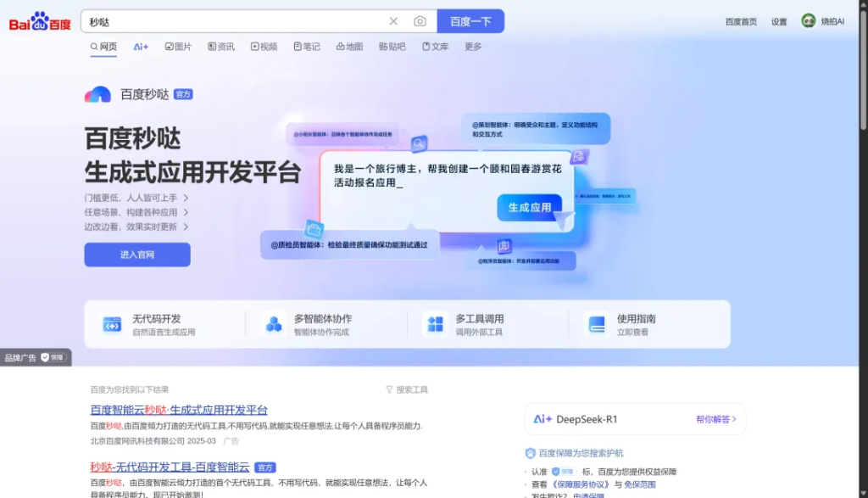
Task: Click the 无代码开发 feature icon
Action: coord(112,324)
